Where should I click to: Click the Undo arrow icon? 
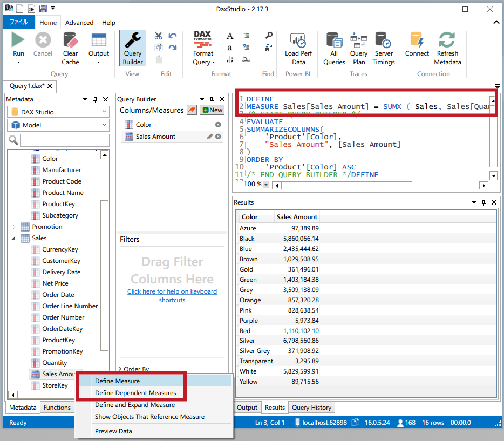[x=173, y=36]
